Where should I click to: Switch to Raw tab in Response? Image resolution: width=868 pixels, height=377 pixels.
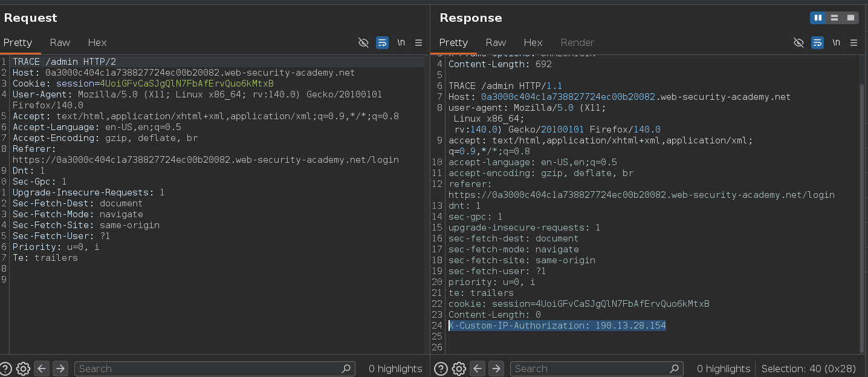point(496,42)
